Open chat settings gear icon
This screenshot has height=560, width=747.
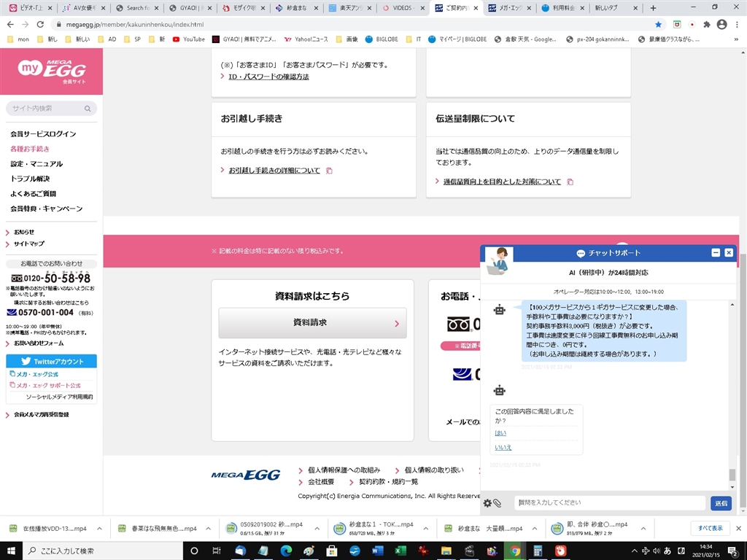(x=487, y=503)
